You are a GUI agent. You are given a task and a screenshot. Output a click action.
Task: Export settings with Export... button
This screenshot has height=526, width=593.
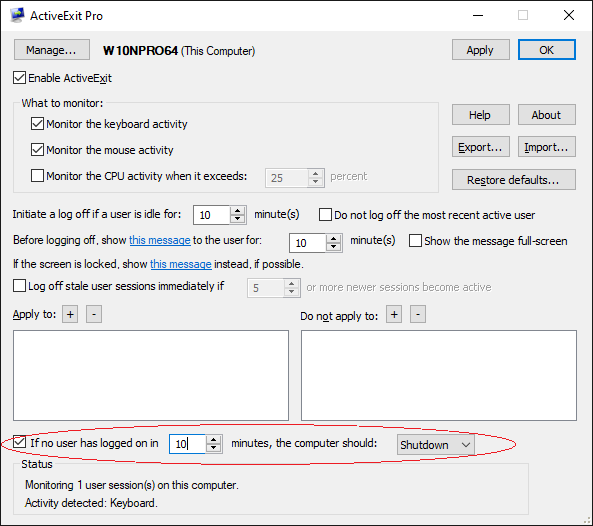click(480, 147)
